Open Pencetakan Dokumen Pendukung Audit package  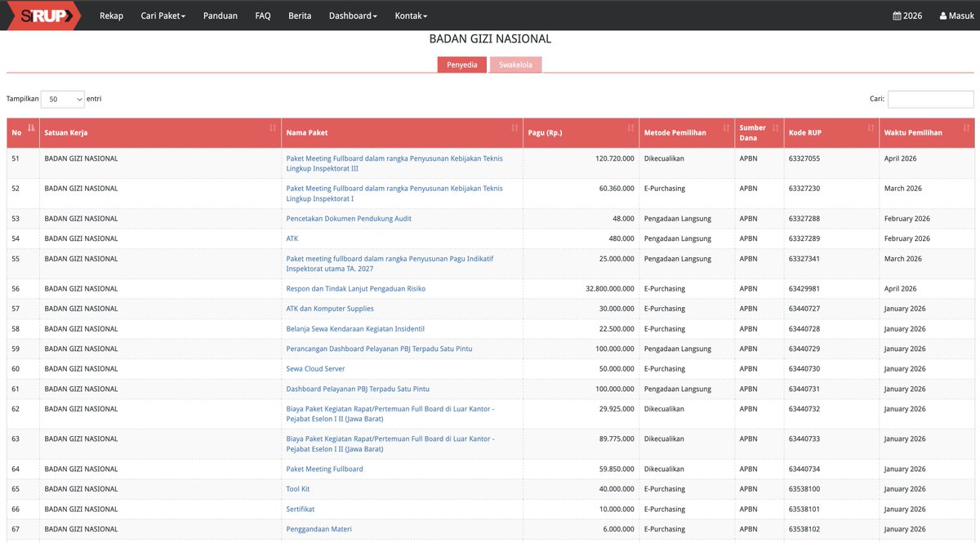(x=349, y=219)
